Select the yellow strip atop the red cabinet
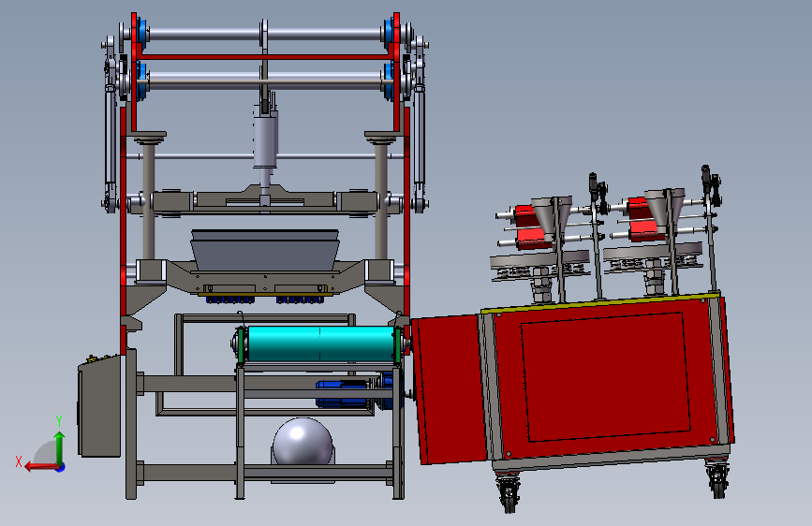812x526 pixels. (x=600, y=302)
